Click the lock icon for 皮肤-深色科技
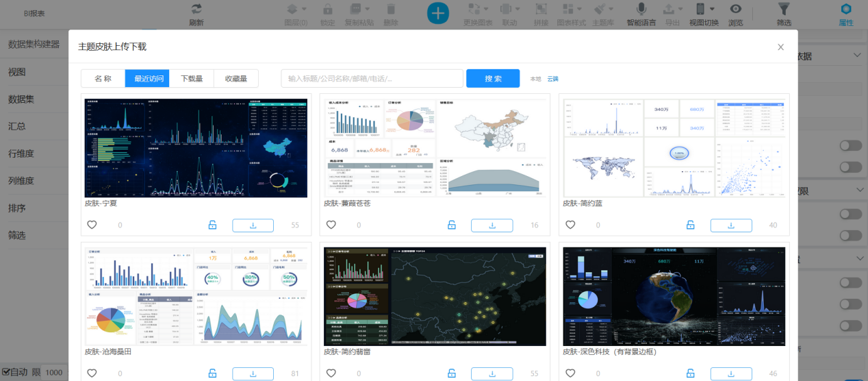The height and width of the screenshot is (381, 868). 691,373
